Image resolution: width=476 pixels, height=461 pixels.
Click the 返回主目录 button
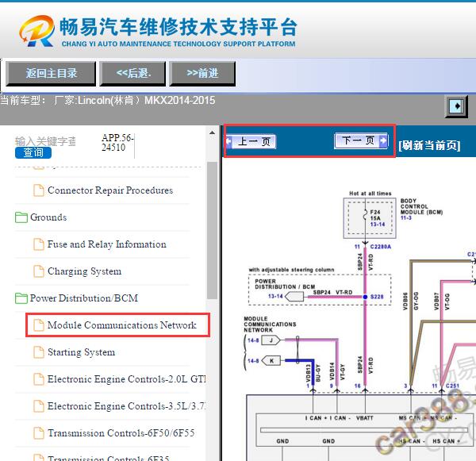(x=51, y=74)
